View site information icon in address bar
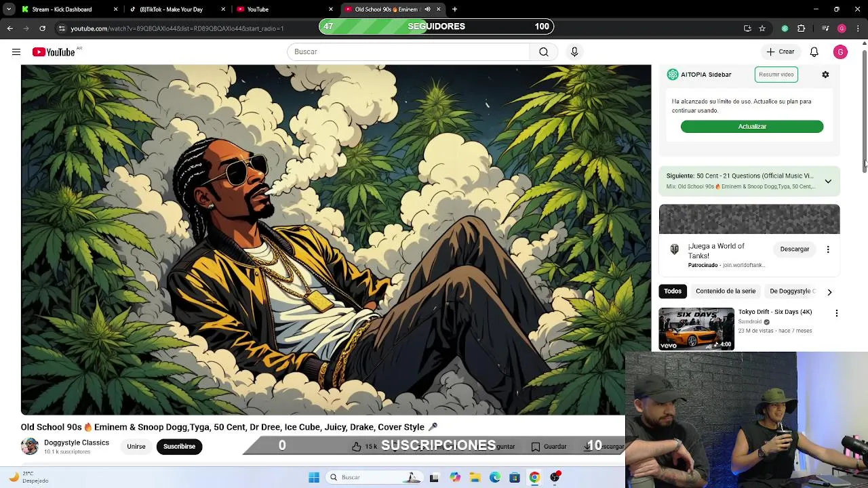Screen dimensions: 868x488 62,28
